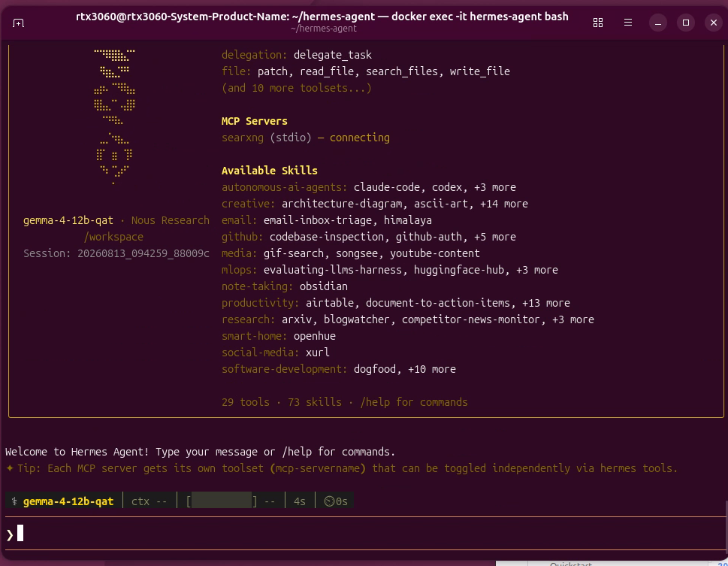Open new tab with plus icon
Image resolution: width=728 pixels, height=566 pixels.
(18, 23)
